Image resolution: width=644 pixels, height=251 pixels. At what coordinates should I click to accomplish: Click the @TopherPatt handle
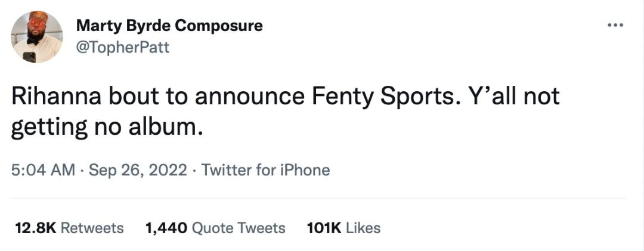[123, 47]
